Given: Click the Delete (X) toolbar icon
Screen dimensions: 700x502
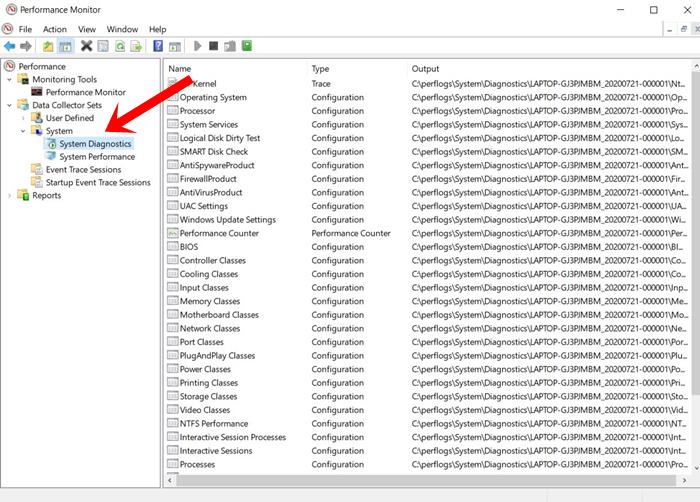Looking at the screenshot, I should tap(86, 46).
